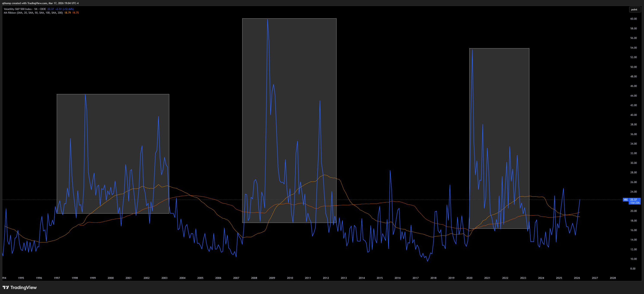Viewport: 644px width, 294px height.
Task: Click the blue VIX symbol tag
Action: point(625,200)
